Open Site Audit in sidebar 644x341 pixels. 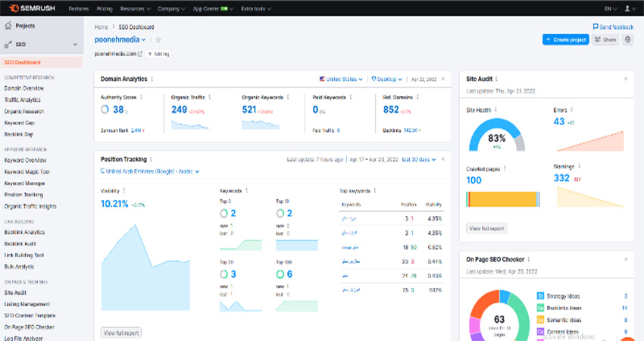click(15, 293)
